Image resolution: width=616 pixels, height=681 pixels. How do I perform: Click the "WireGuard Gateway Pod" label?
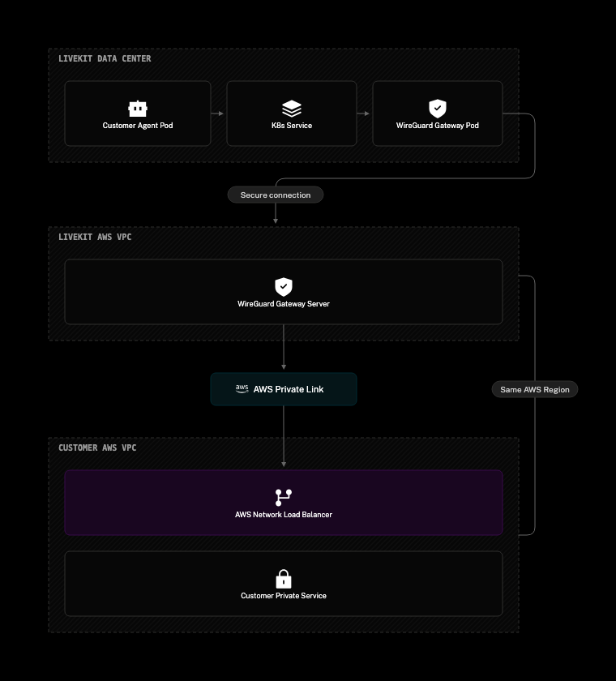438,126
